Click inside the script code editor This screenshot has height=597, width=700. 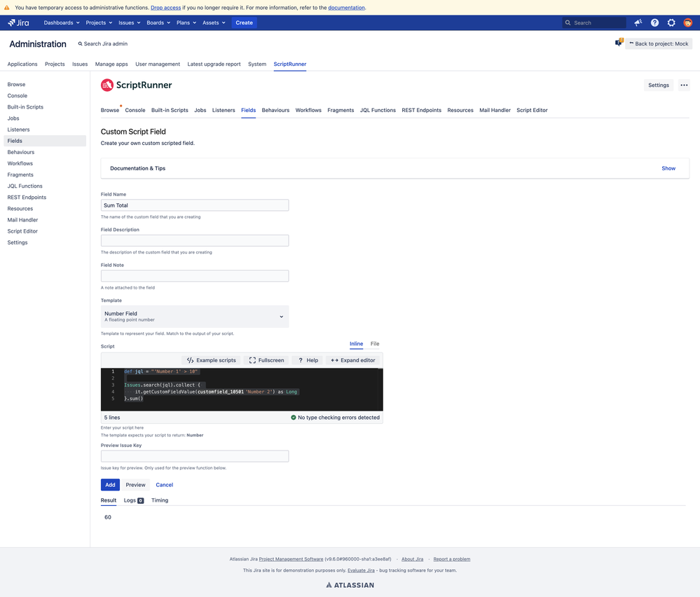pyautogui.click(x=242, y=390)
